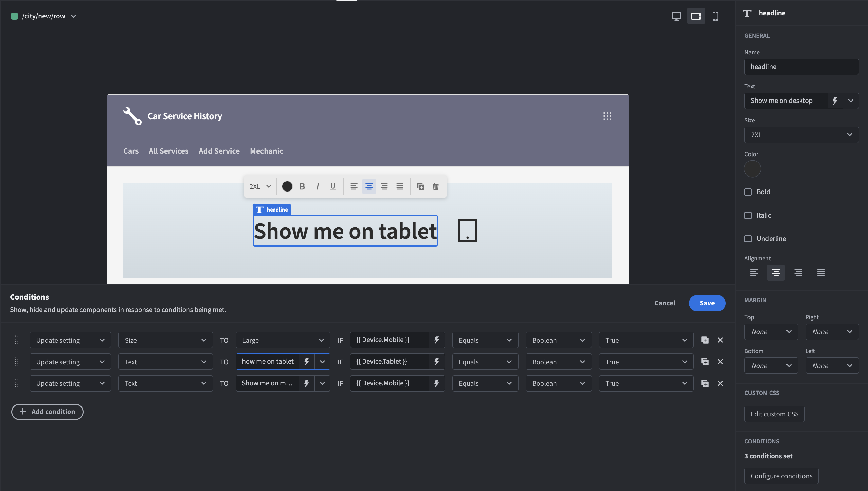Enable the Bold checkbox

(748, 192)
